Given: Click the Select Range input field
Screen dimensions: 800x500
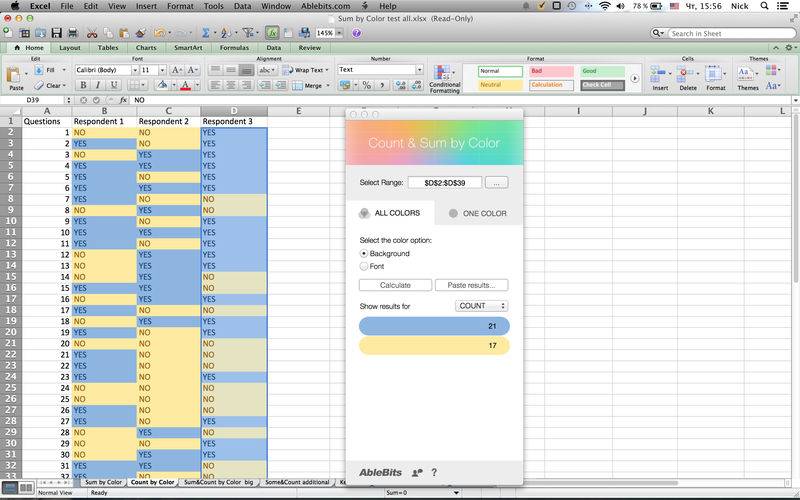Looking at the screenshot, I should point(444,183).
